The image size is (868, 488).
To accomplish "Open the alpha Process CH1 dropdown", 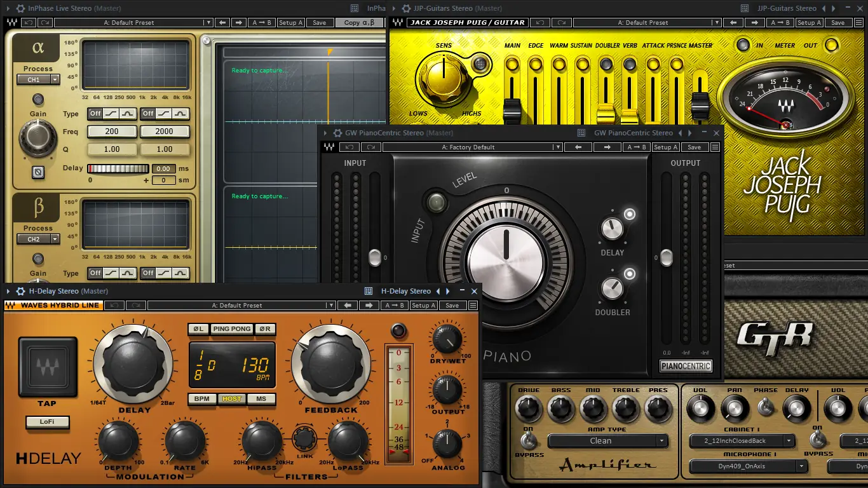I will click(x=38, y=79).
